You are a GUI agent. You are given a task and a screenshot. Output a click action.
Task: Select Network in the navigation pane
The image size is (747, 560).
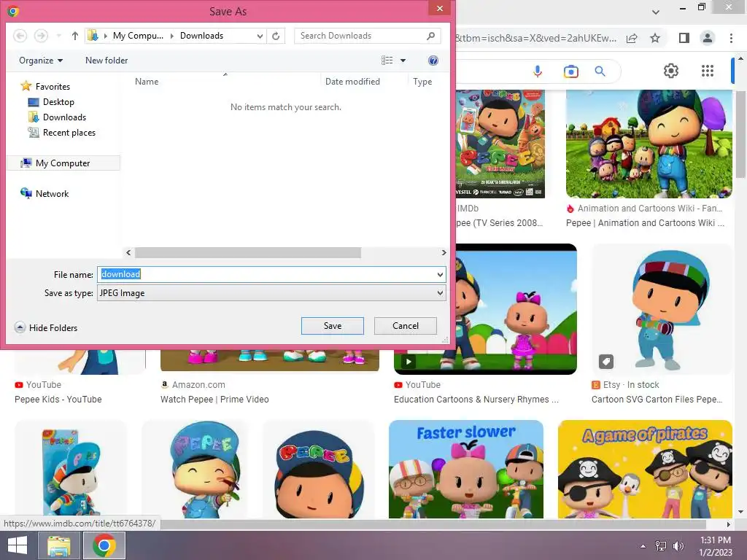pos(44,194)
